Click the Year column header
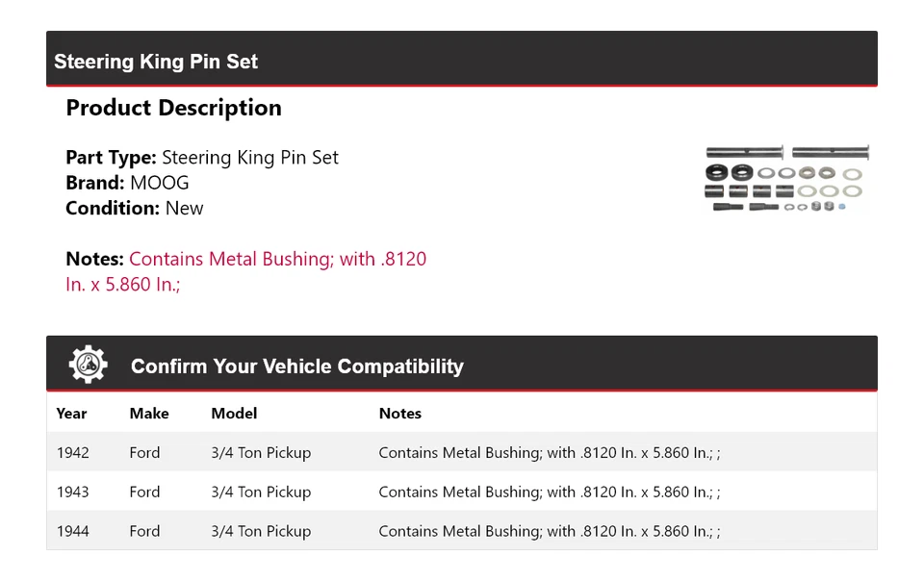The height and width of the screenshot is (581, 924). tap(71, 414)
